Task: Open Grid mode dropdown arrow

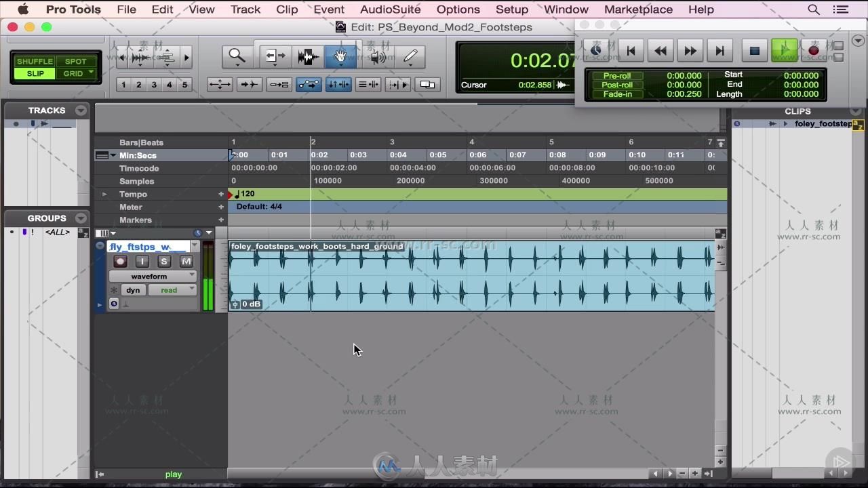Action: (90, 73)
